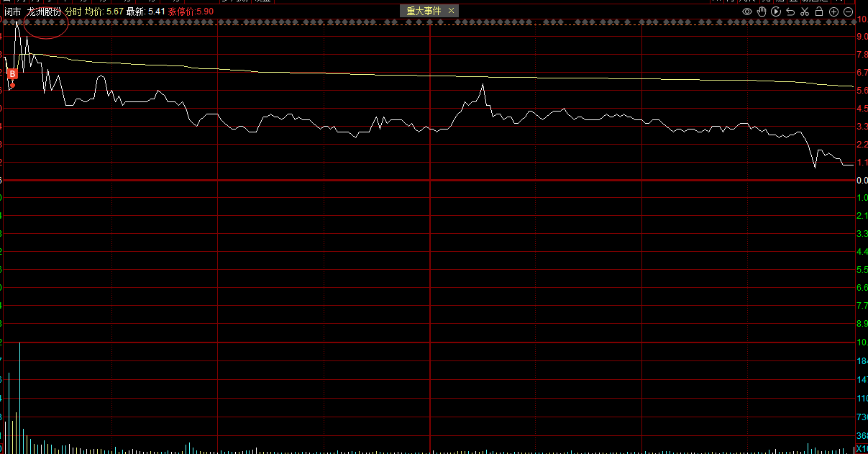The width and height of the screenshot is (868, 454).
Task: Click the 0.0 baseline axis label
Action: point(862,181)
